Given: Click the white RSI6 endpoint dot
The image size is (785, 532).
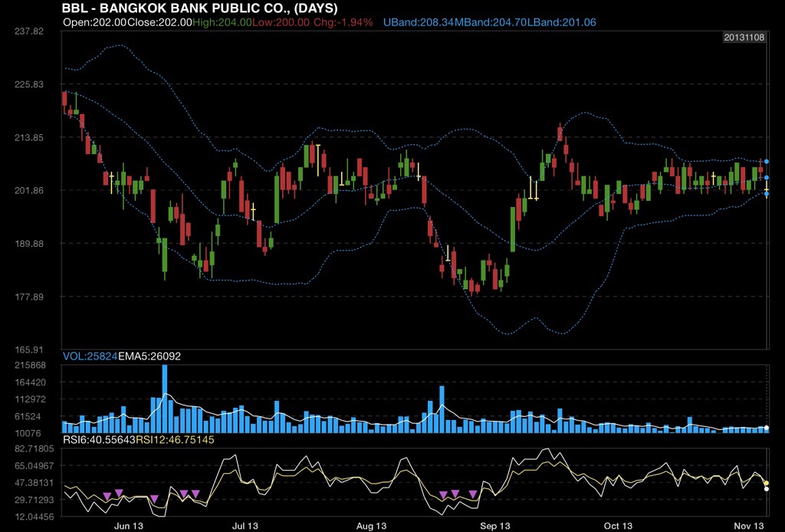Looking at the screenshot, I should pos(767,488).
